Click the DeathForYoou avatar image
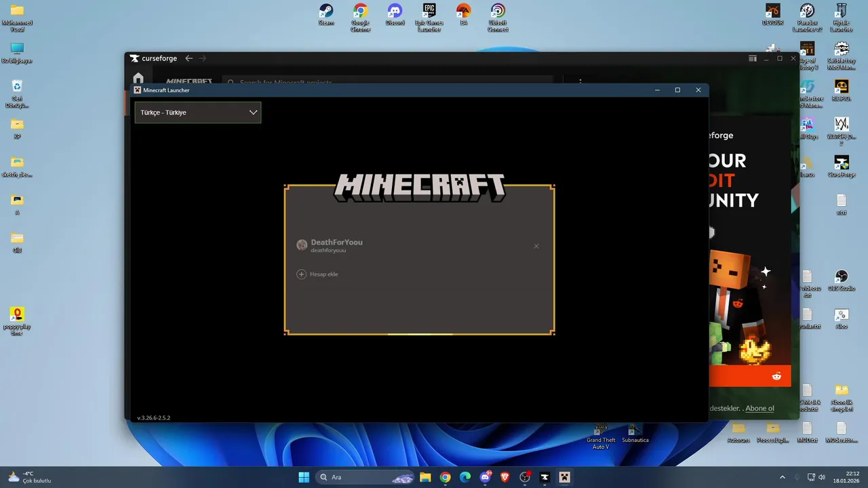This screenshot has width=868, height=488. pos(302,245)
